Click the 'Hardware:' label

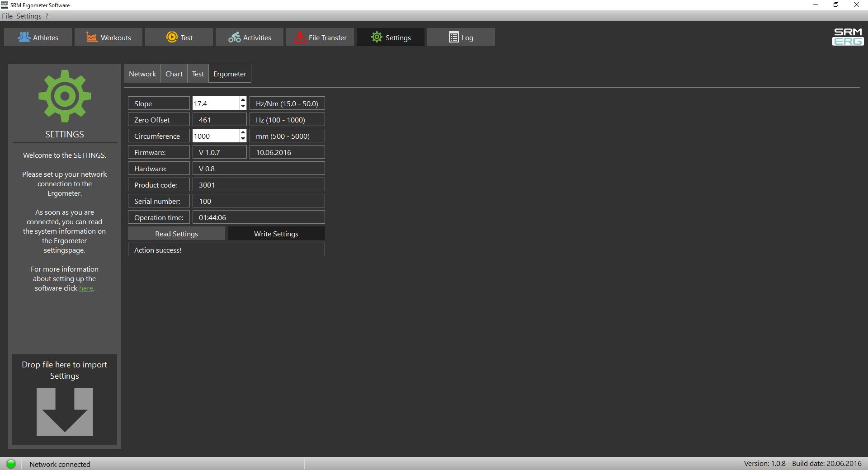(x=159, y=169)
